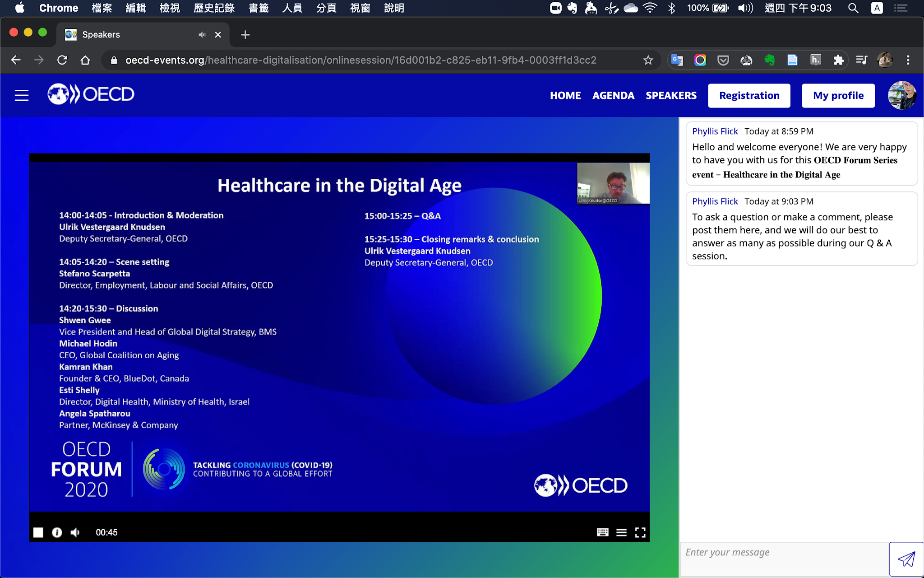Open Chrome three-dot menu
Viewport: 924px width, 578px height.
(x=908, y=60)
